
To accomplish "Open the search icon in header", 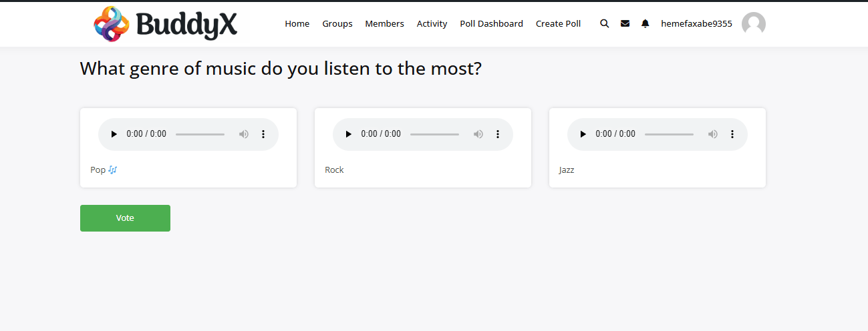I will click(x=605, y=23).
